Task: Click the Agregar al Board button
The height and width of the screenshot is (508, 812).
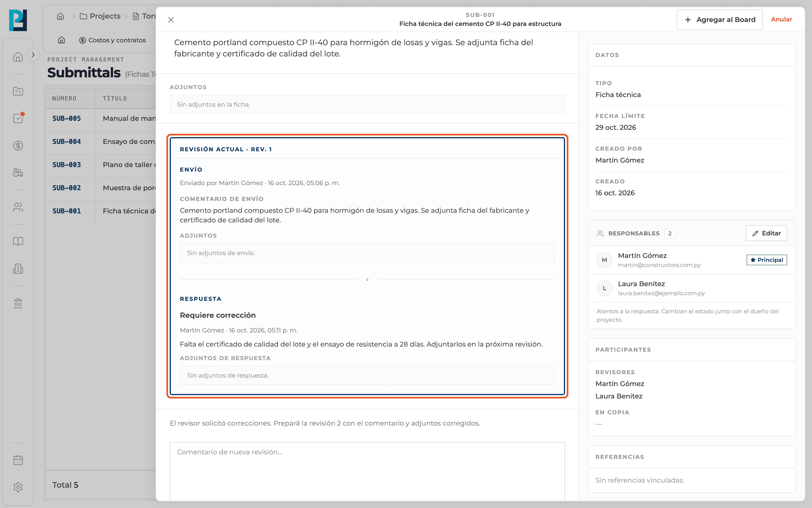Action: click(720, 19)
